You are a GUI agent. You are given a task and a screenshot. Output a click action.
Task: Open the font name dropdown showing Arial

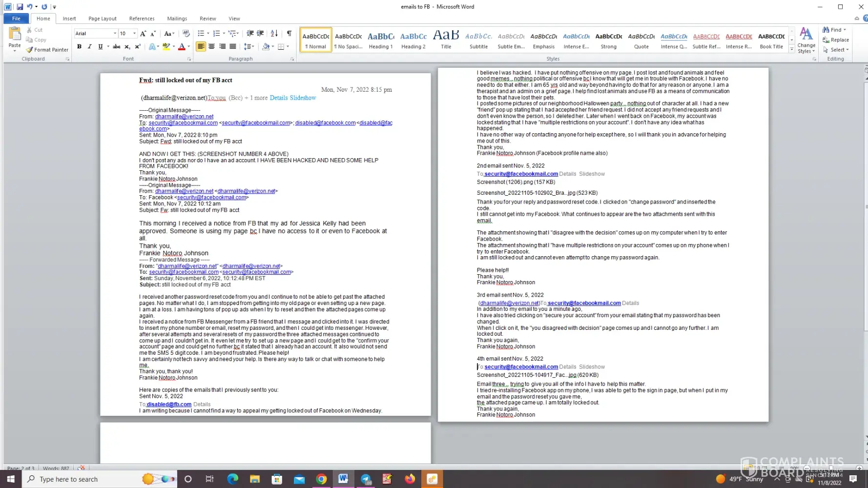tap(115, 34)
